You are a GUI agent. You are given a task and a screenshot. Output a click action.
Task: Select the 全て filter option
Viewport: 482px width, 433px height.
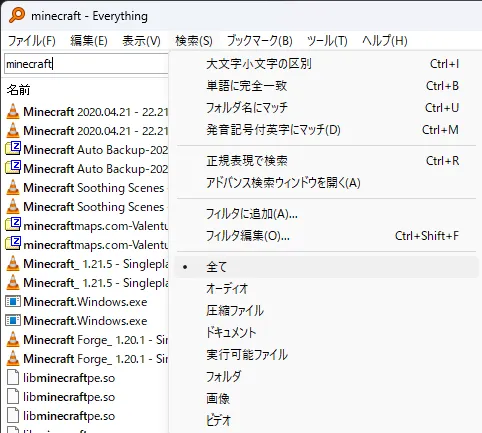coord(327,267)
